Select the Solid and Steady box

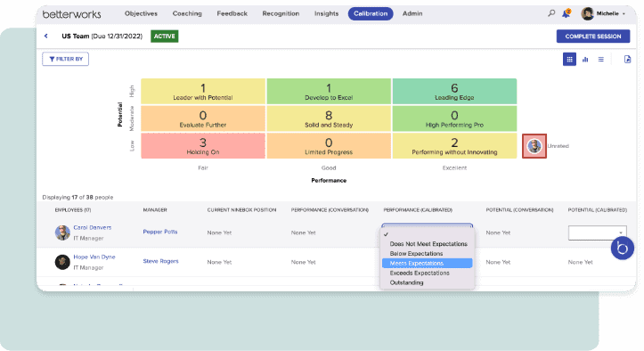(329, 118)
